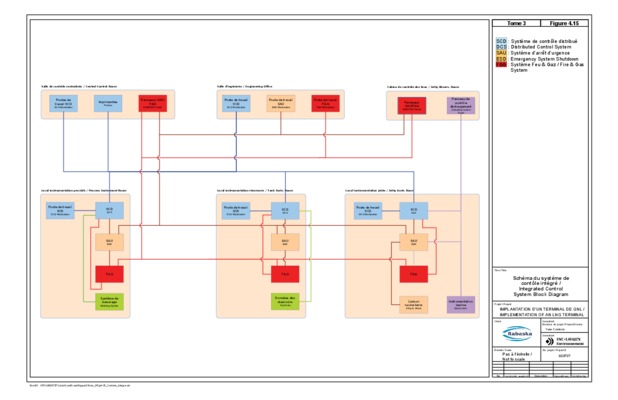This screenshot has width=618, height=400.
Task: Select the orange ESD legend swatch
Action: 501,59
